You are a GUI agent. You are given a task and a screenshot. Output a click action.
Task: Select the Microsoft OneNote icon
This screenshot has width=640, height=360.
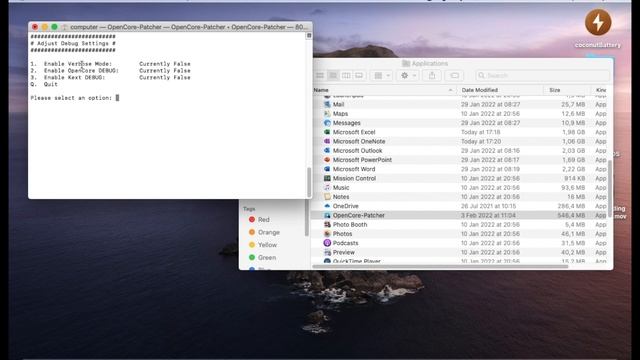(x=327, y=141)
